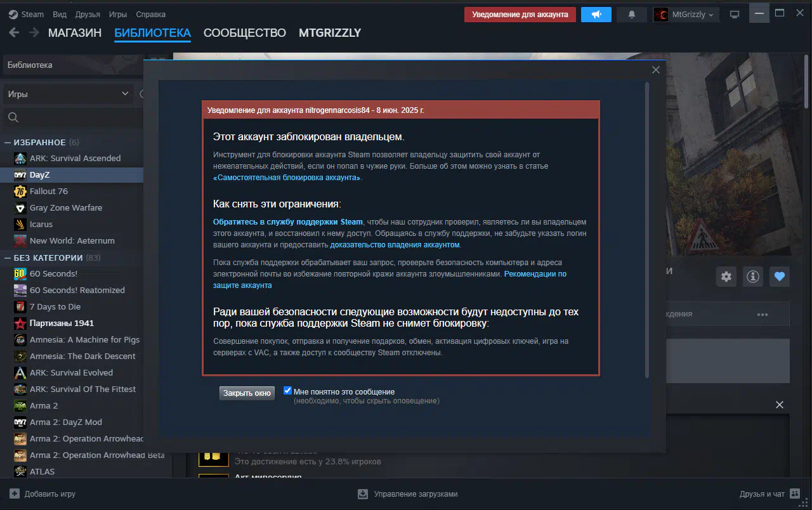The image size is (812, 510).
Task: Open Друзья и чат panel
Action: (x=771, y=494)
